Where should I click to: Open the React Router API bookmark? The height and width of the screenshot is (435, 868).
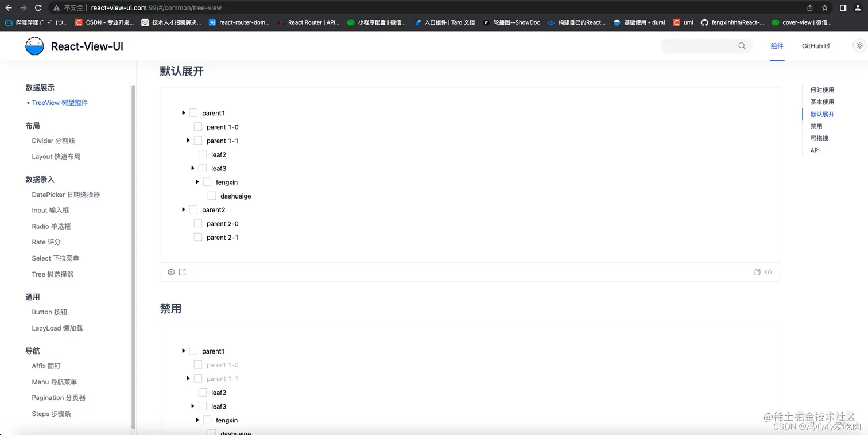[309, 22]
